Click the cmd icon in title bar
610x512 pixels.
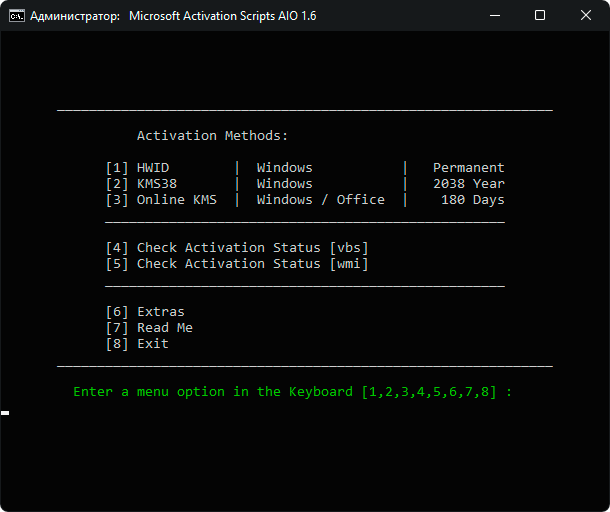pyautogui.click(x=17, y=16)
